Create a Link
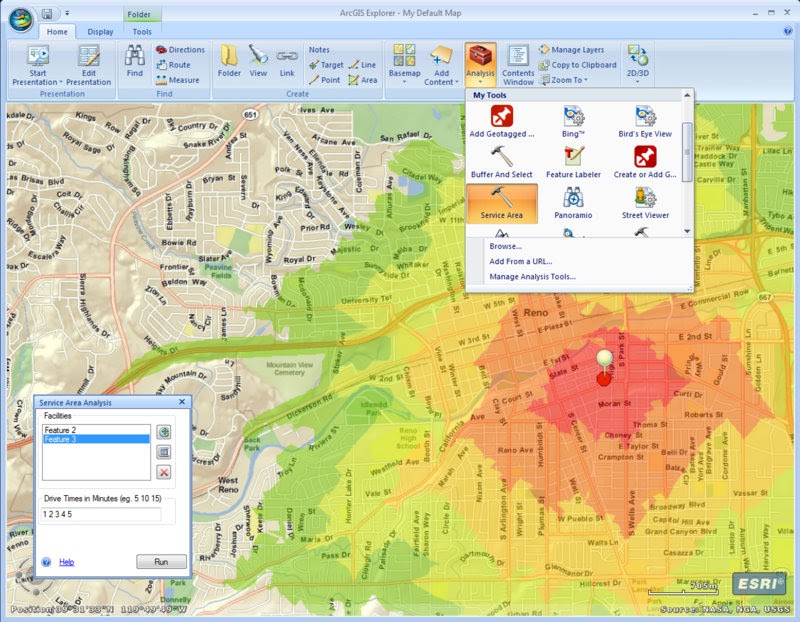Viewport: 800px width, 622px height. [287, 61]
